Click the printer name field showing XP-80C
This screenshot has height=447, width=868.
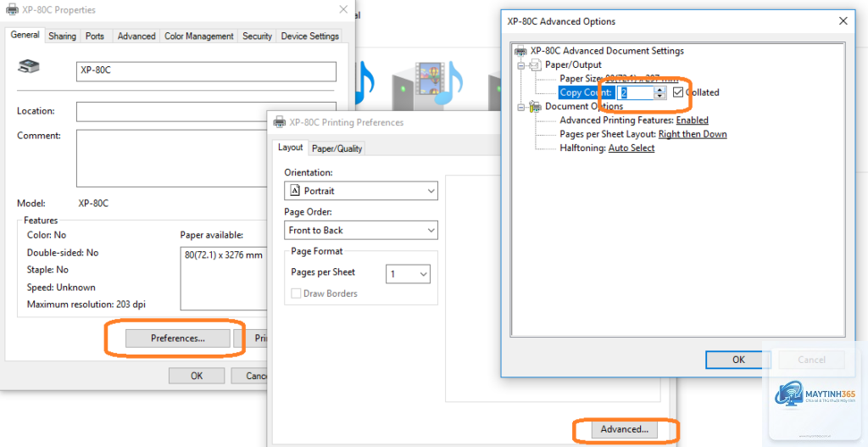[x=206, y=71]
